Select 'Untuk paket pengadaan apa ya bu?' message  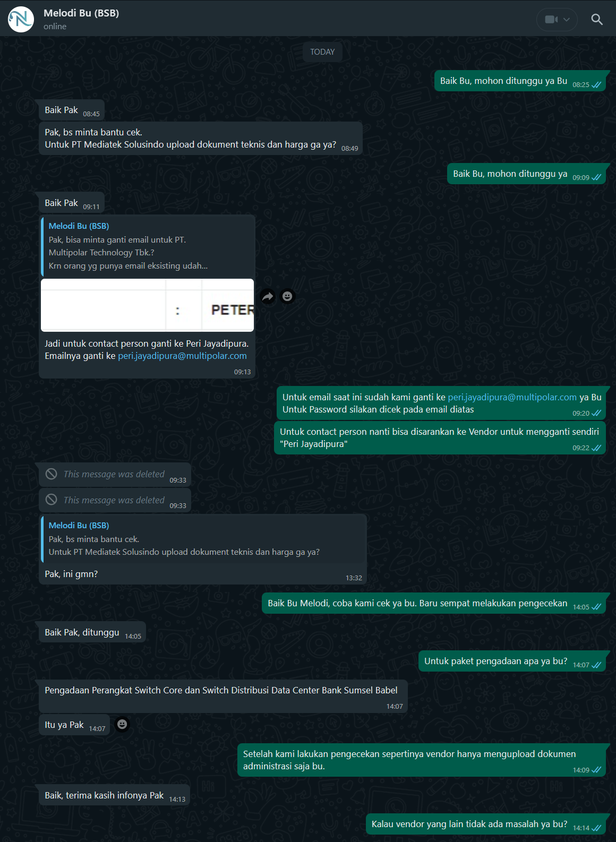(x=512, y=661)
